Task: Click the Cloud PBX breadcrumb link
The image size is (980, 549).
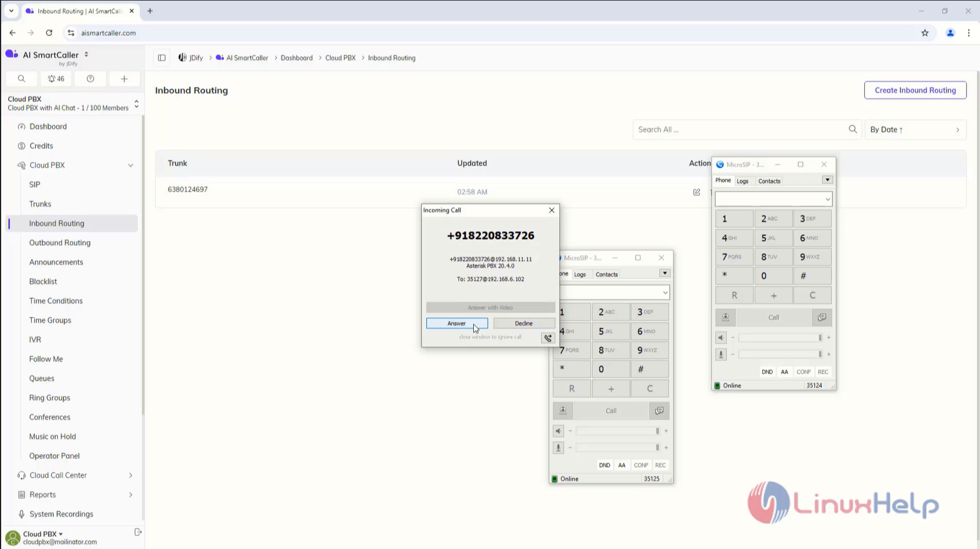Action: coord(340,58)
